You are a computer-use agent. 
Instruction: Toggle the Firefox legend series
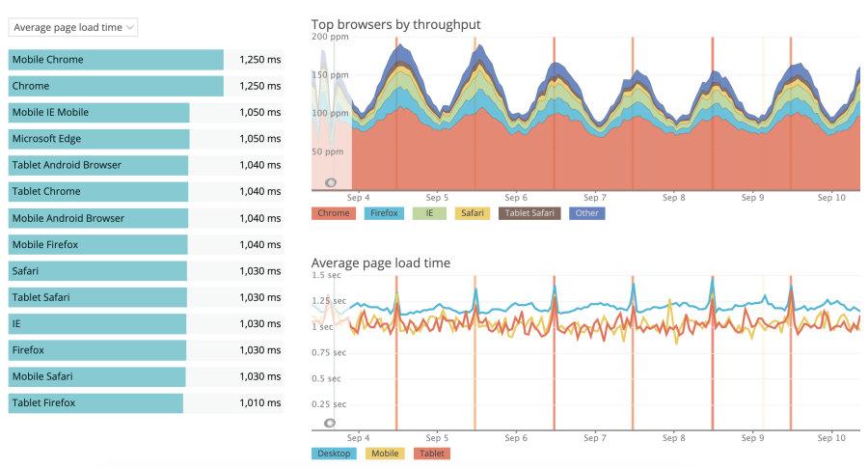(384, 213)
